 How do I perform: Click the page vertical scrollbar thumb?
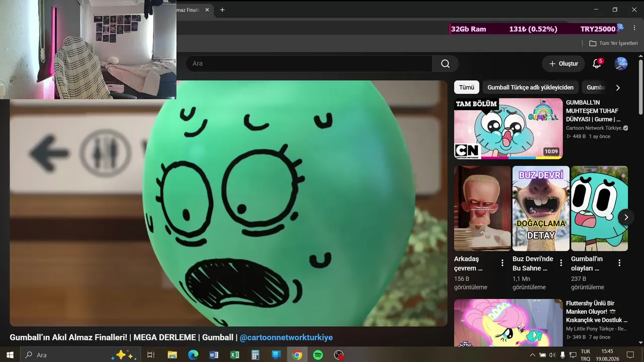(x=640, y=88)
